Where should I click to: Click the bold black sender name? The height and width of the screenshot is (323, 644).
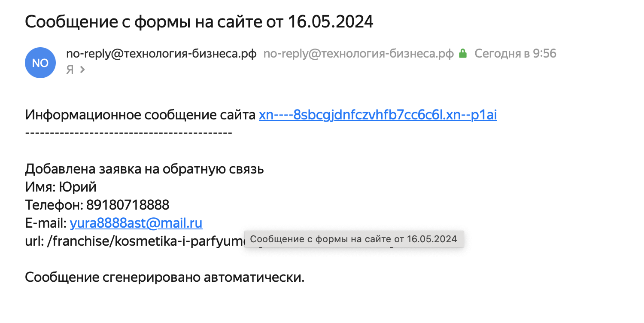pyautogui.click(x=161, y=54)
